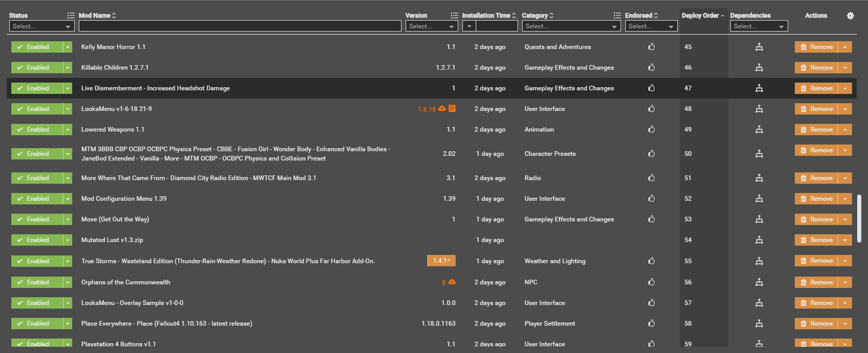Toggle Enabled state of Kelly Manor Horror

(x=37, y=47)
